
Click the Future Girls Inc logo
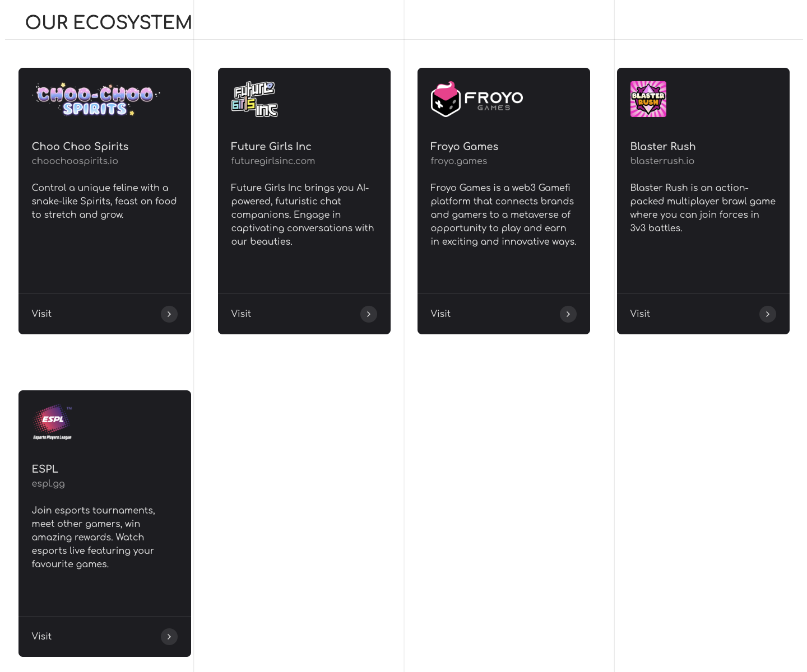point(255,99)
